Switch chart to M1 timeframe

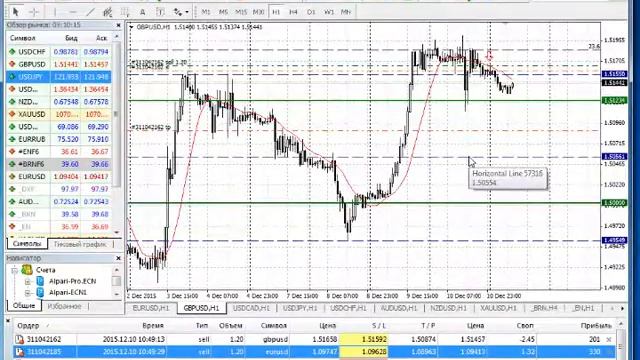[x=206, y=12]
